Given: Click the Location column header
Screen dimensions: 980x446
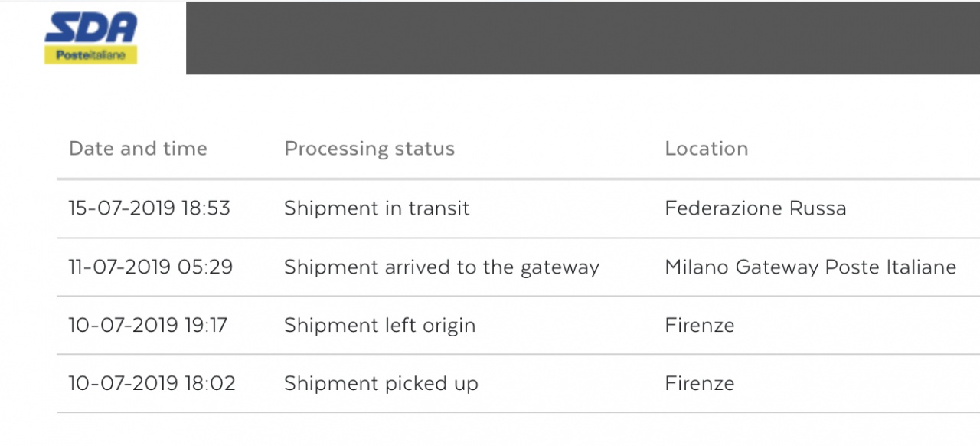Looking at the screenshot, I should [x=706, y=149].
